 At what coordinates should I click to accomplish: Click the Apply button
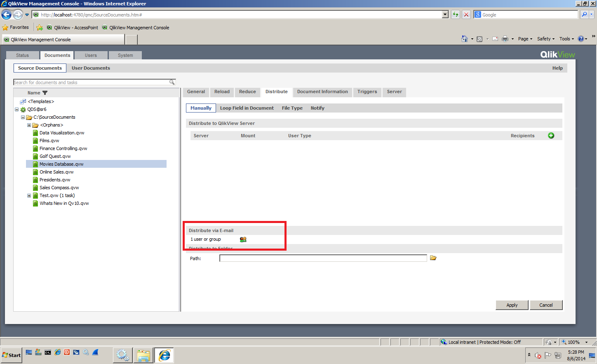[x=512, y=305]
